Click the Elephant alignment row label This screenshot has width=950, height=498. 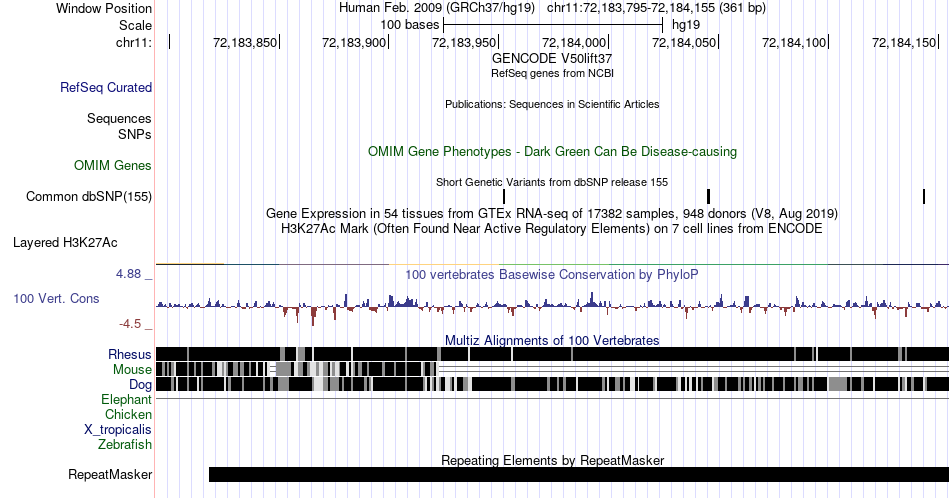pos(126,399)
